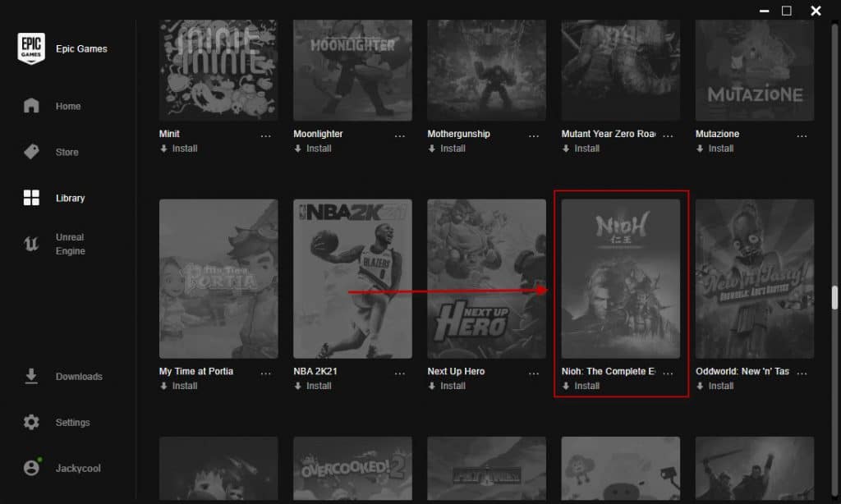Screen dimensions: 841x504
Task: Click the library vertical scrollbar thumb
Action: pyautogui.click(x=834, y=298)
